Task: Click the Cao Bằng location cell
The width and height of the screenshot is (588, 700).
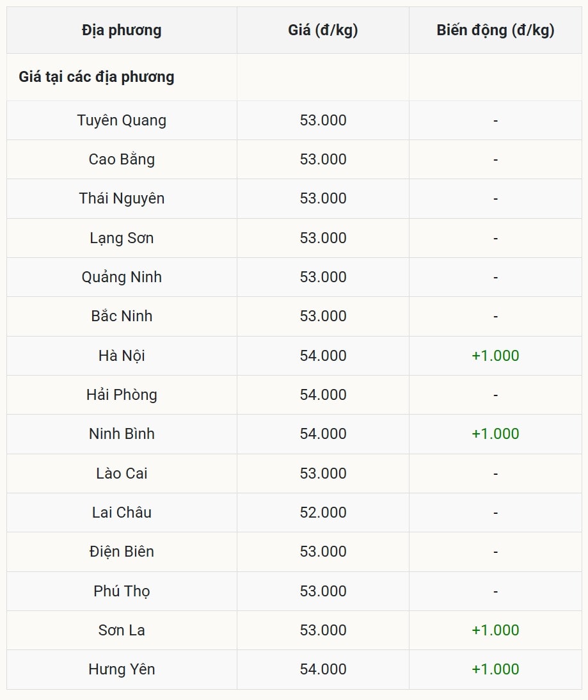Action: point(122,159)
